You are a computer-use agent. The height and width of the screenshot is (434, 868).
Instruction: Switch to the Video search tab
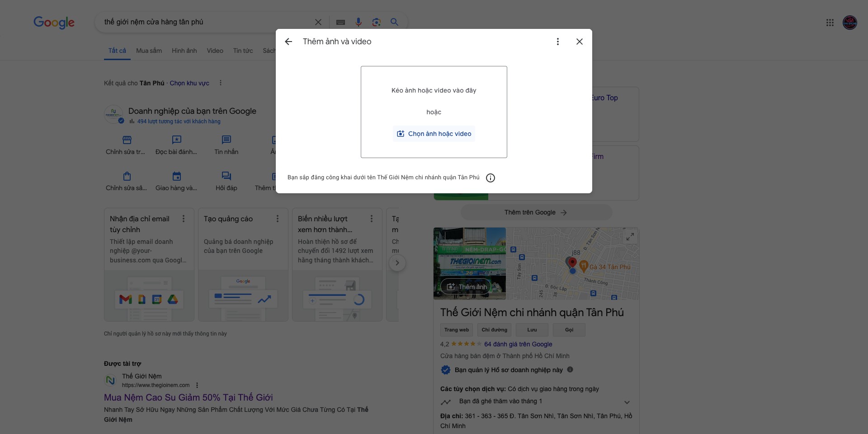click(215, 51)
